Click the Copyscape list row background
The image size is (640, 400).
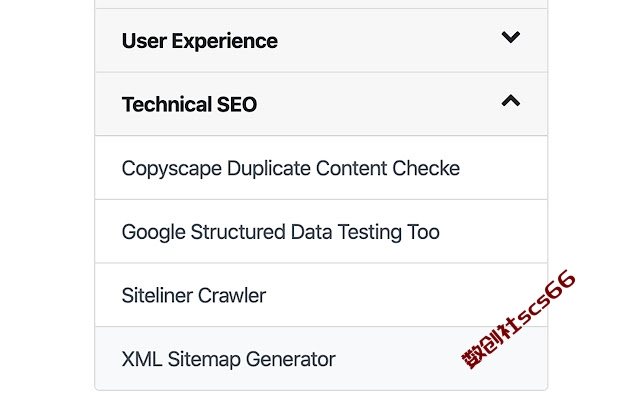click(x=321, y=168)
